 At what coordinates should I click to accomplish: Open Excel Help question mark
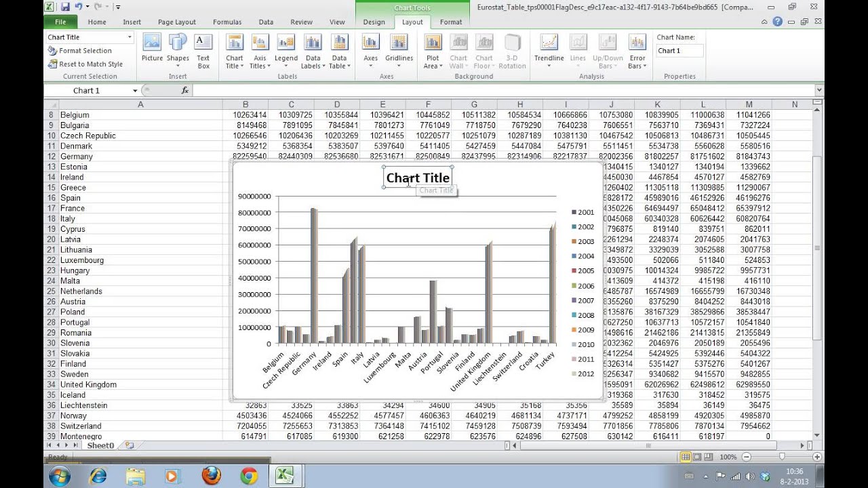point(778,22)
